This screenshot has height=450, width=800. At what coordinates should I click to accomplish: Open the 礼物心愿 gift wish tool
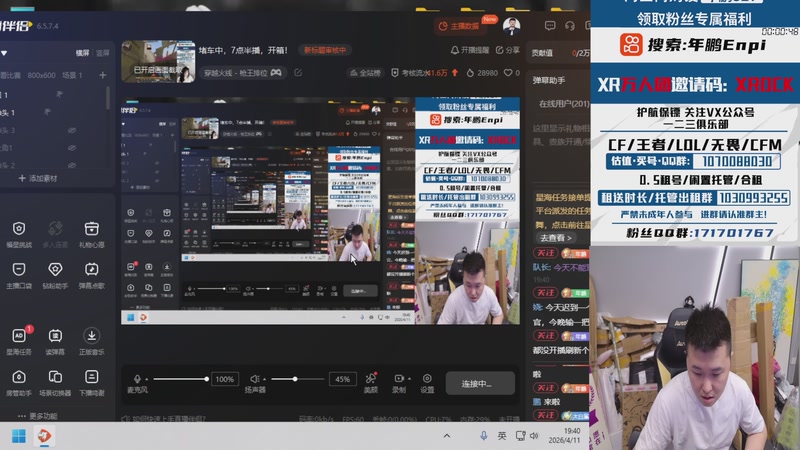click(x=92, y=235)
